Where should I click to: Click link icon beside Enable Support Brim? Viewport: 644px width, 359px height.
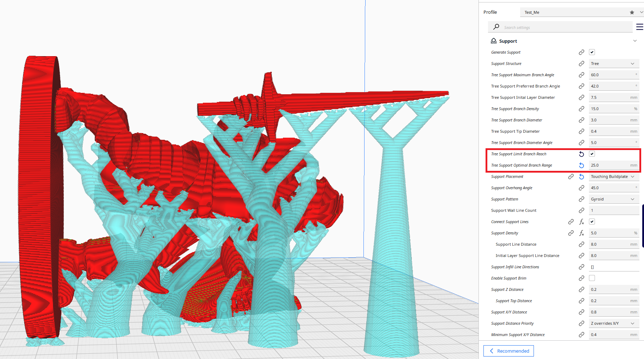point(581,278)
